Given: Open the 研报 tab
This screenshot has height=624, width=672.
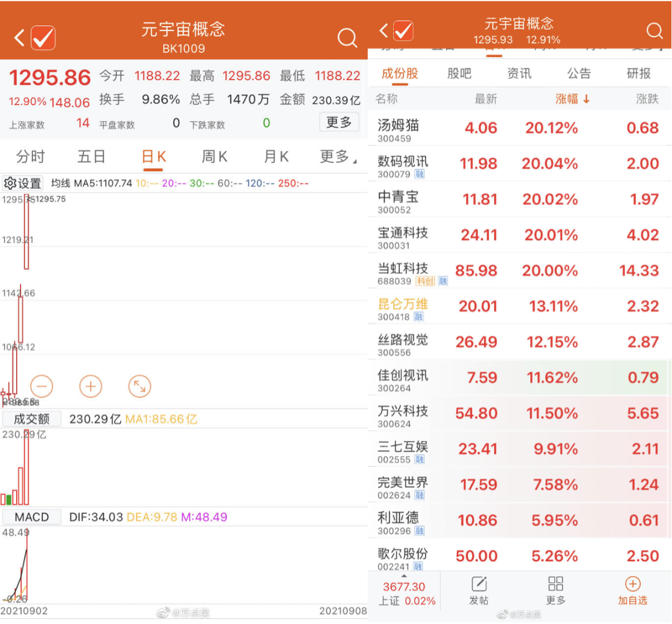Looking at the screenshot, I should [x=639, y=73].
